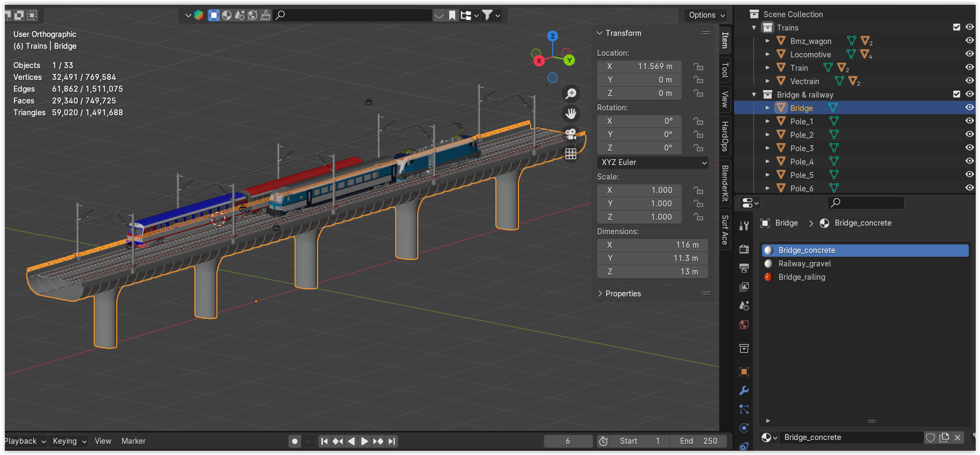Click the pan hand gizmo in viewport
The width and height of the screenshot is (980, 455).
(x=571, y=114)
